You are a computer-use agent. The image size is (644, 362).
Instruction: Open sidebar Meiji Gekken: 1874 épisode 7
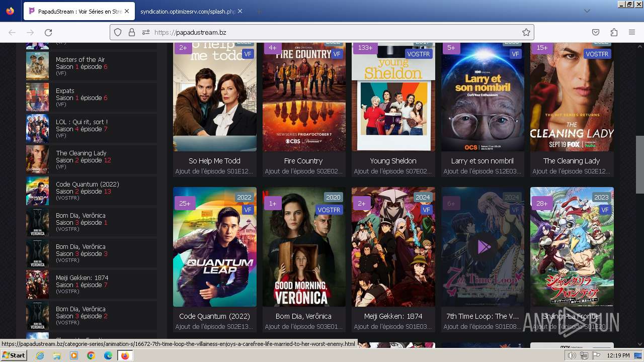pyautogui.click(x=92, y=285)
